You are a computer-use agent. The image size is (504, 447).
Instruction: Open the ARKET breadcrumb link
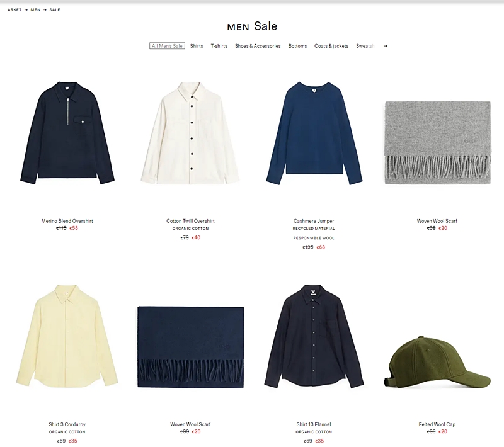point(14,10)
